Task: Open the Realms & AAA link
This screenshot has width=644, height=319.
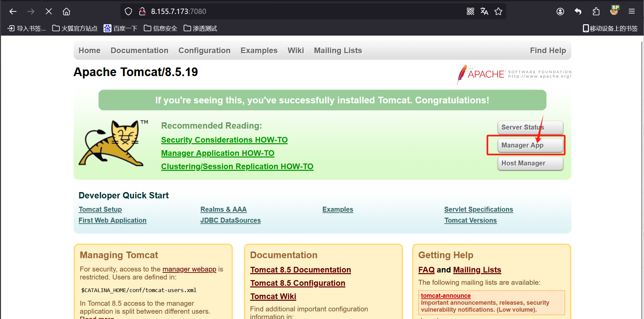Action: point(224,209)
